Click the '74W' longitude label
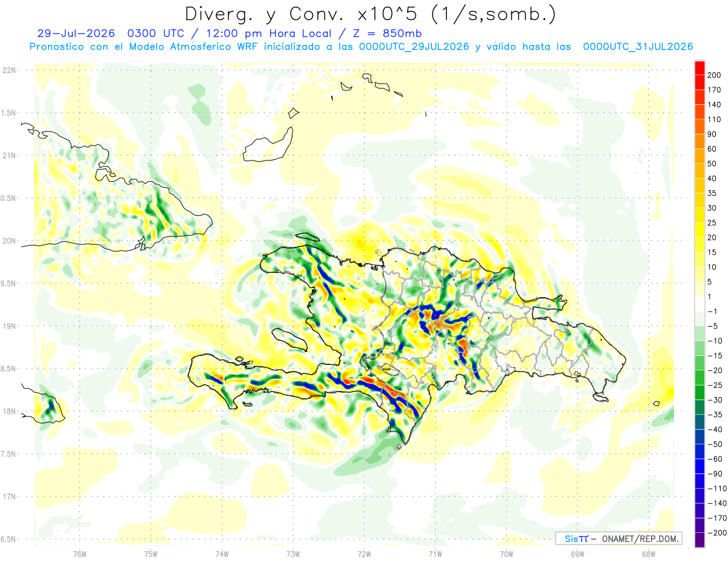 point(222,554)
